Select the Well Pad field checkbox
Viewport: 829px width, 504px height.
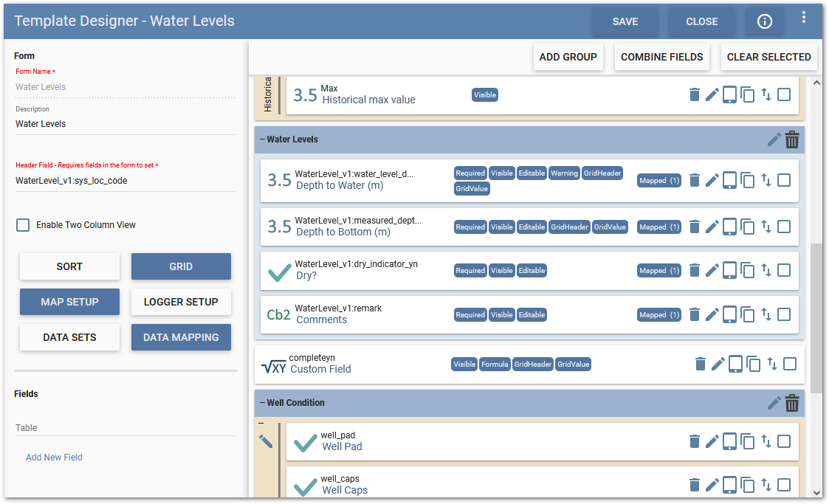[x=784, y=441]
